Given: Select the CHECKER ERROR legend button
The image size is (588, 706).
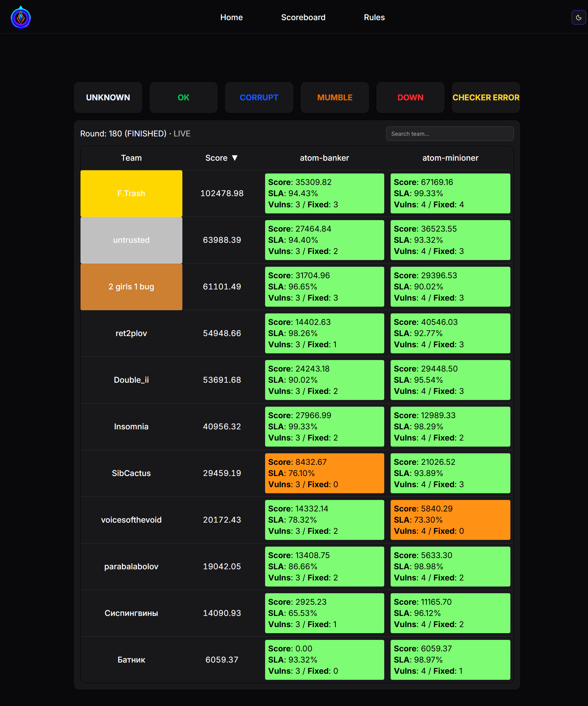Looking at the screenshot, I should coord(485,97).
